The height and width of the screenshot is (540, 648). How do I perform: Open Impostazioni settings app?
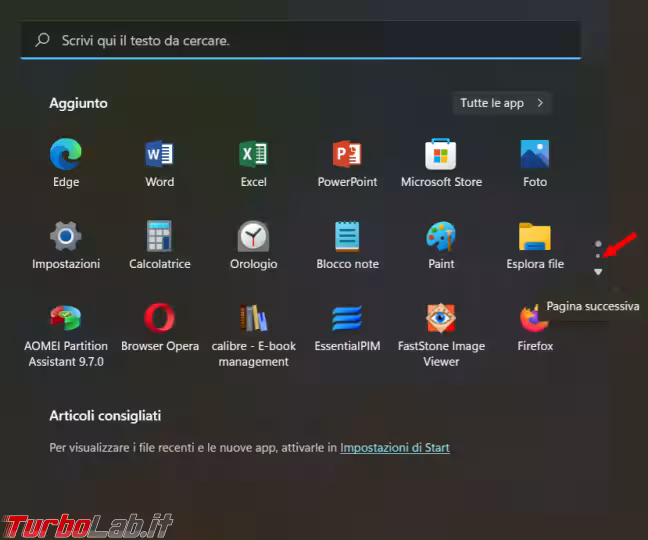point(66,245)
